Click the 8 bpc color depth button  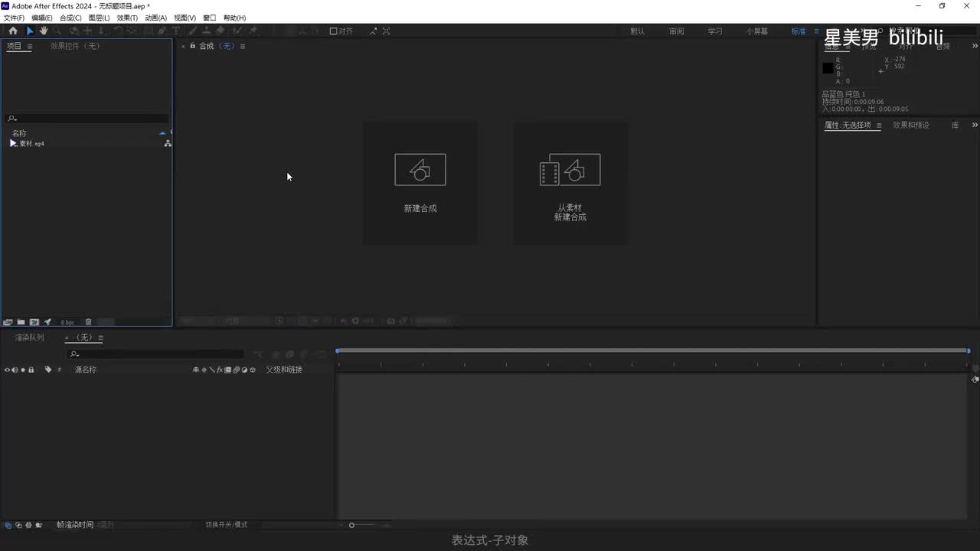pos(68,322)
